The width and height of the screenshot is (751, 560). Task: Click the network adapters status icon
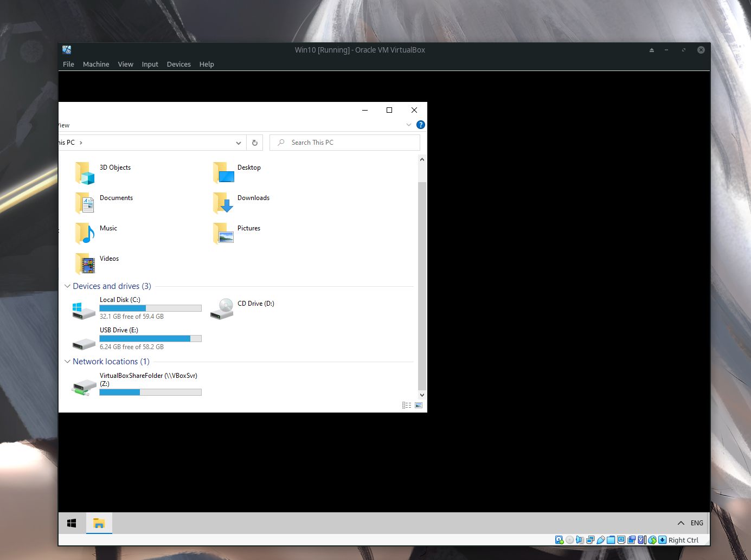pos(590,539)
